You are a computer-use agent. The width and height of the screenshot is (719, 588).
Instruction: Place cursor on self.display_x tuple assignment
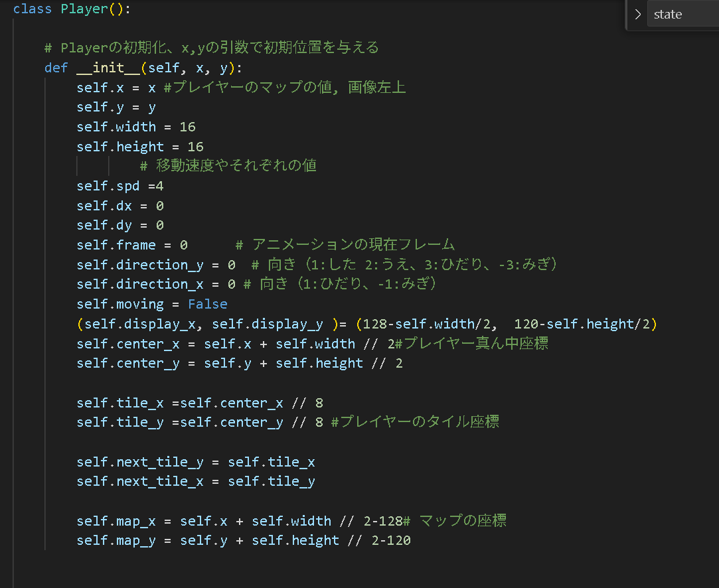coord(367,324)
